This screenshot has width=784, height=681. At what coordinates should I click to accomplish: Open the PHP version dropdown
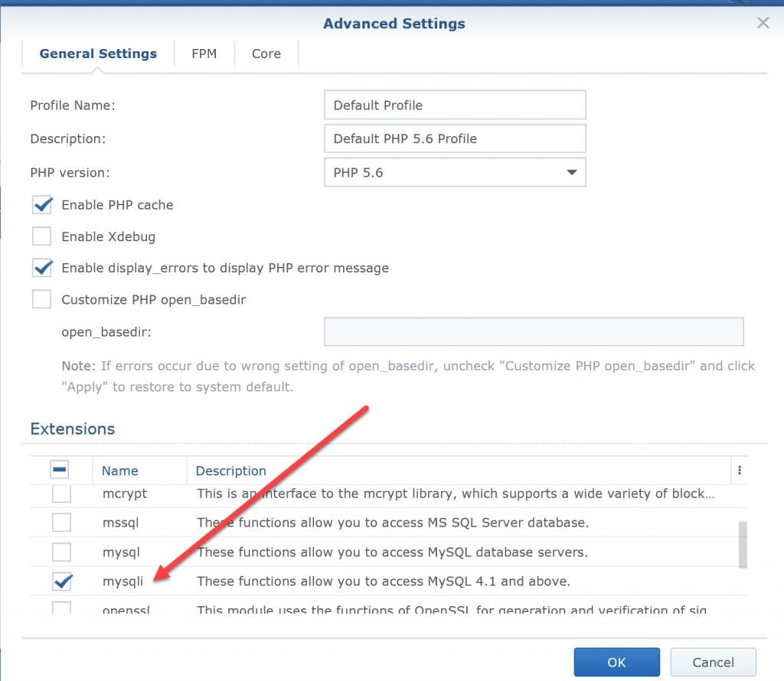[x=455, y=172]
